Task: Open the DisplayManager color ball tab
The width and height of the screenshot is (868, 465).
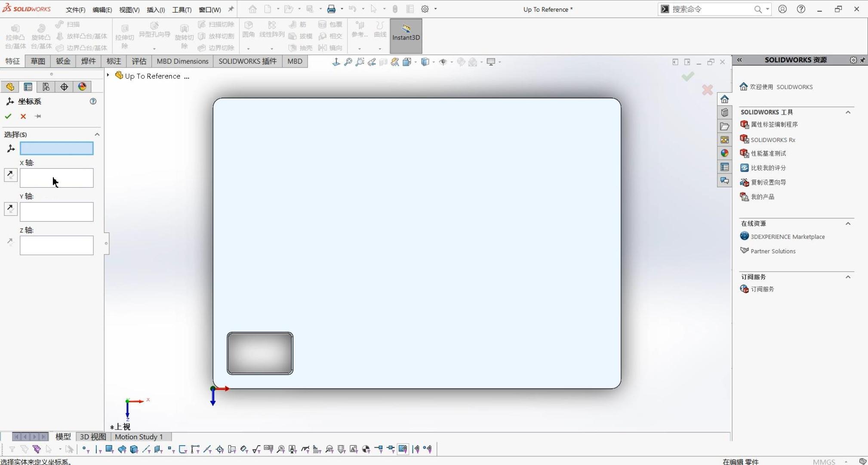Action: (x=82, y=87)
